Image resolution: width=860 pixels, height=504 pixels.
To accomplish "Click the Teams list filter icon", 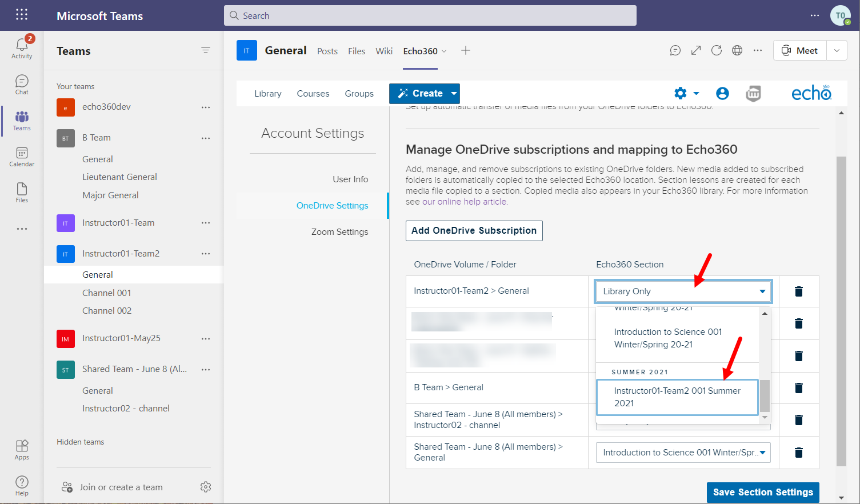I will (x=206, y=50).
